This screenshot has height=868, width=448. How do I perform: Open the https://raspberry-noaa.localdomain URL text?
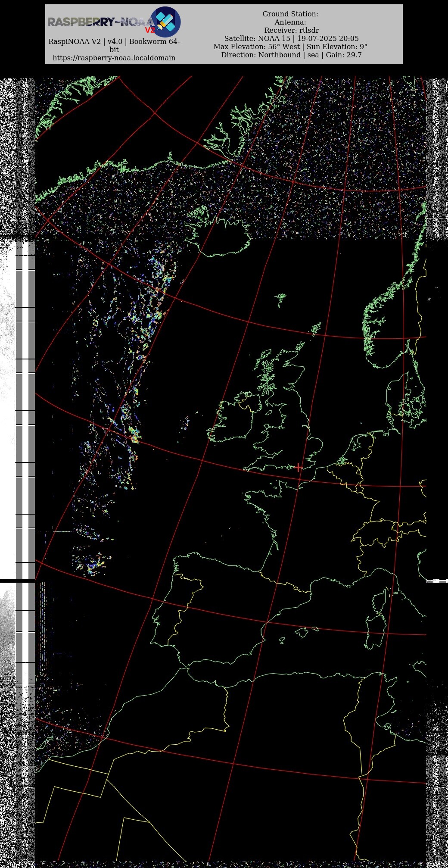(114, 58)
